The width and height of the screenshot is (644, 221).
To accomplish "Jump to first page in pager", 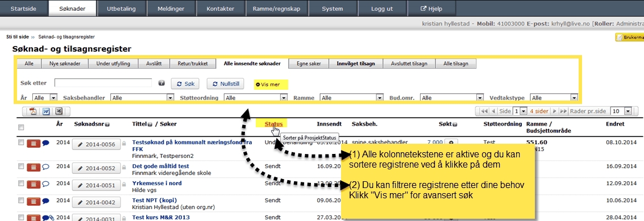I will click(x=484, y=111).
